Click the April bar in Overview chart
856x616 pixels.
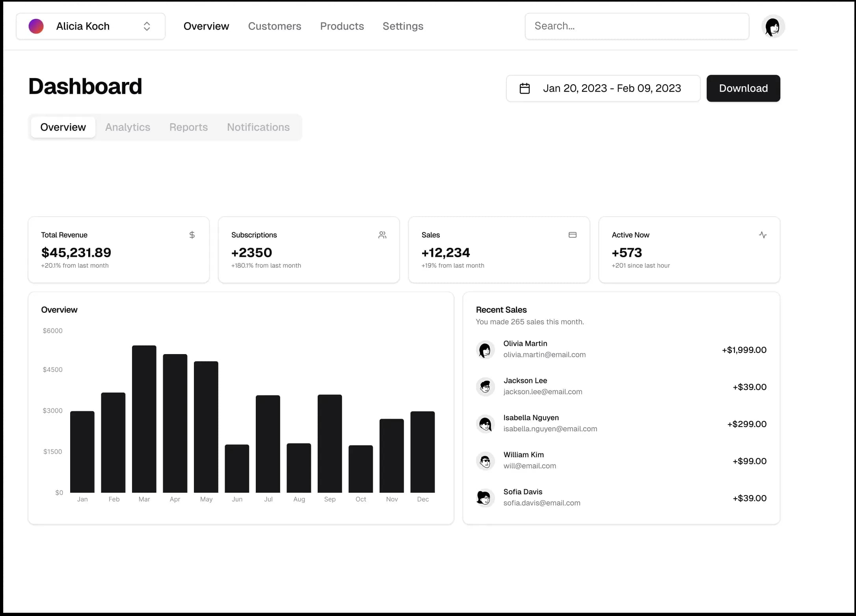pos(175,423)
